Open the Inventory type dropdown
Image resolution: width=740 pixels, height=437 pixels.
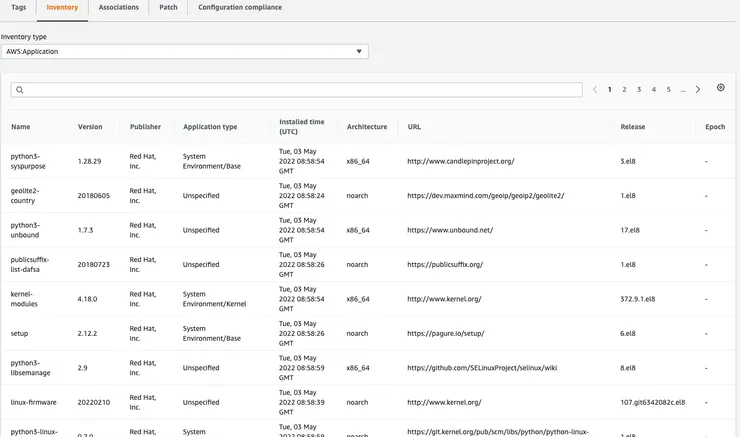pyautogui.click(x=185, y=51)
